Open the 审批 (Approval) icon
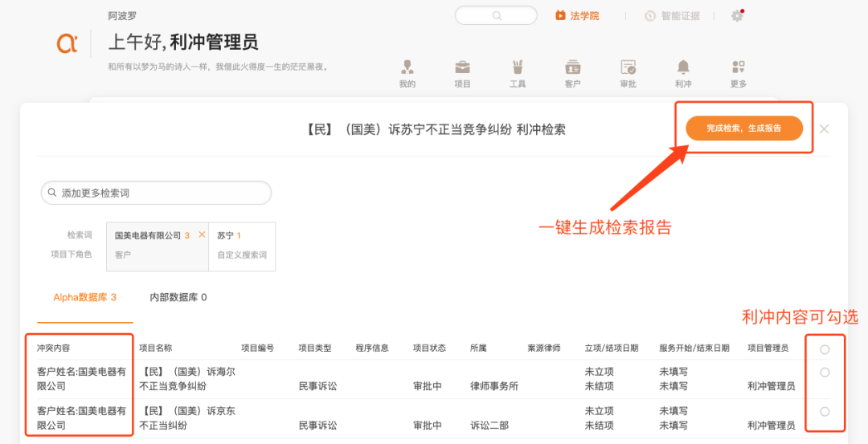Screen dimensions: 868x444 tap(628, 67)
